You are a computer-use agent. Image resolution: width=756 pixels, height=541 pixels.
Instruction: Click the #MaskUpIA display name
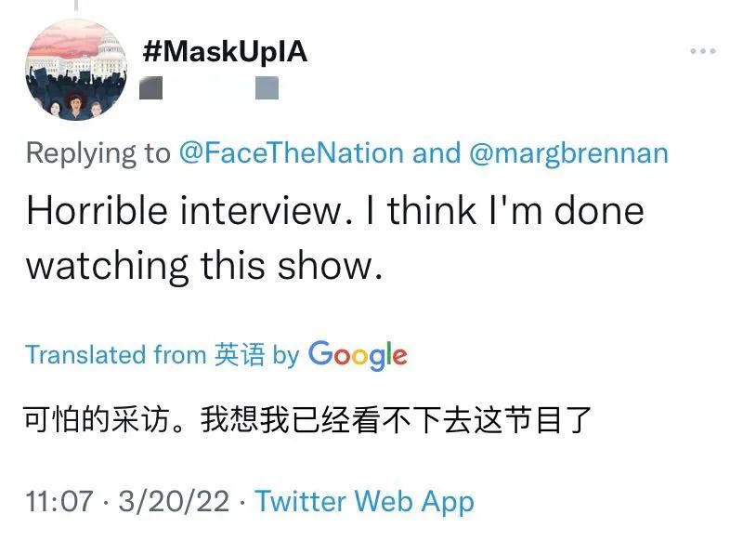pos(225,51)
